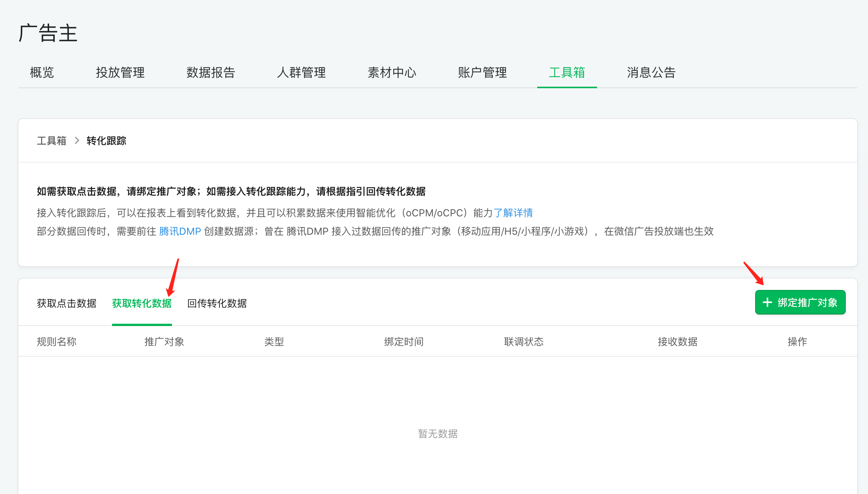This screenshot has width=868, height=494.
Task: Open the 概览 overview tab
Action: pyautogui.click(x=42, y=72)
